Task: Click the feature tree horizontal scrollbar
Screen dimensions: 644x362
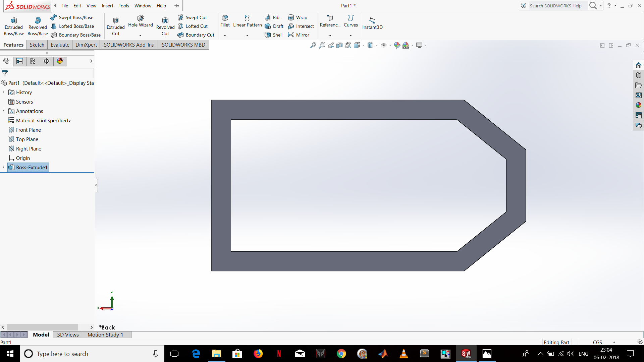Action: [42, 327]
